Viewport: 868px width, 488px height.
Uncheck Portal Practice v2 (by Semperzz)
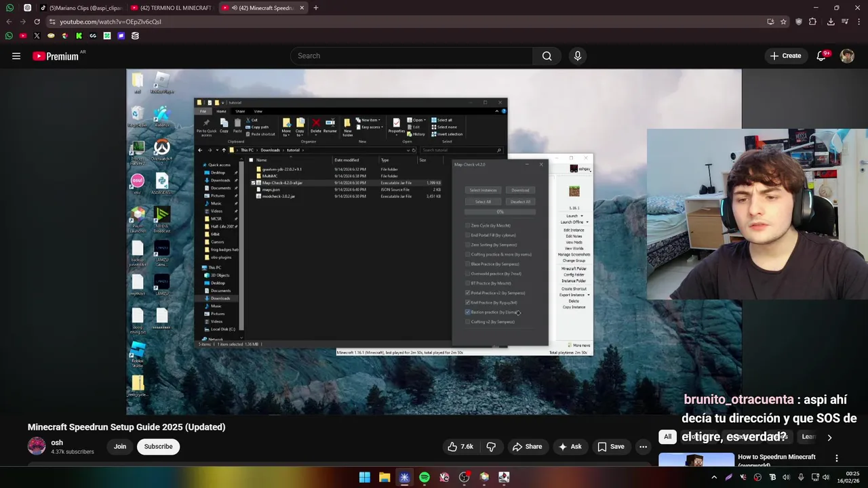(468, 293)
